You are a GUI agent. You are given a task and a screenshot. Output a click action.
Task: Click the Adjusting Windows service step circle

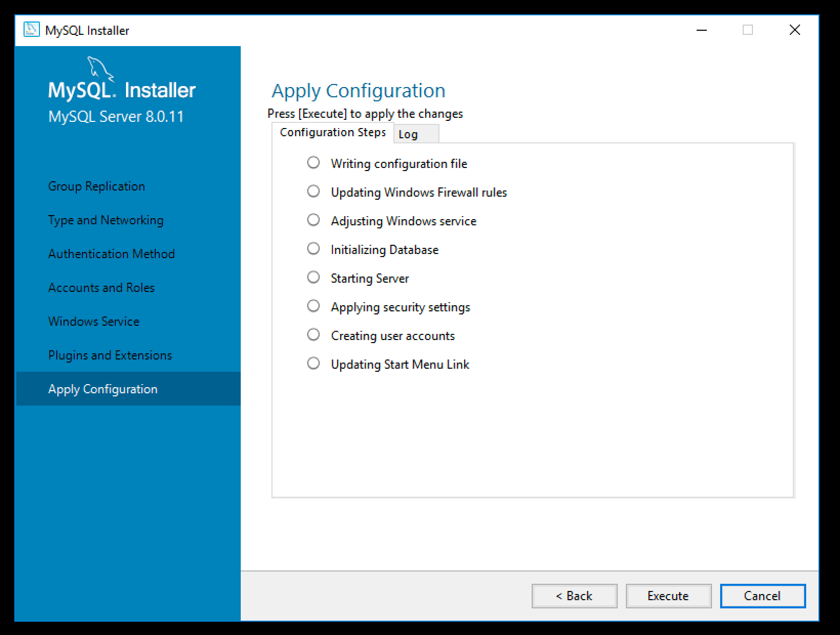click(313, 220)
